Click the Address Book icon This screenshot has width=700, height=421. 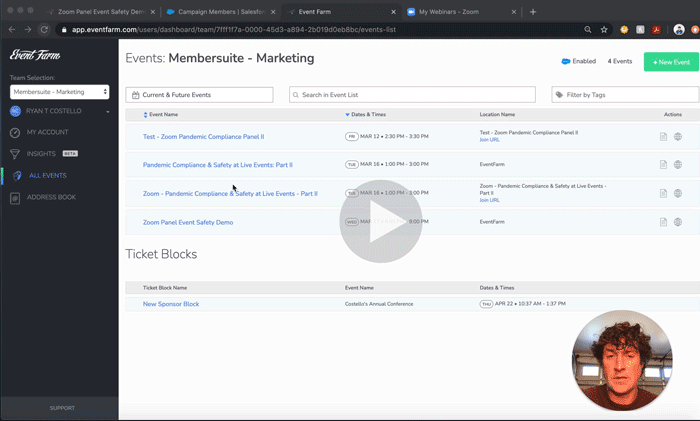coord(15,198)
